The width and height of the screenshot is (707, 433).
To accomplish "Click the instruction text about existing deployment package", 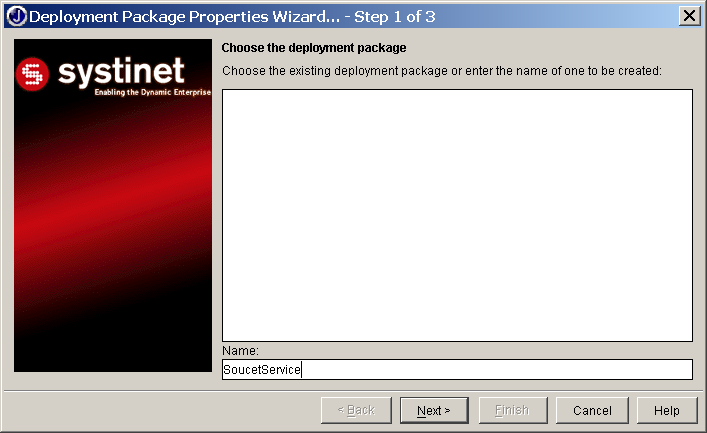I will [x=442, y=71].
